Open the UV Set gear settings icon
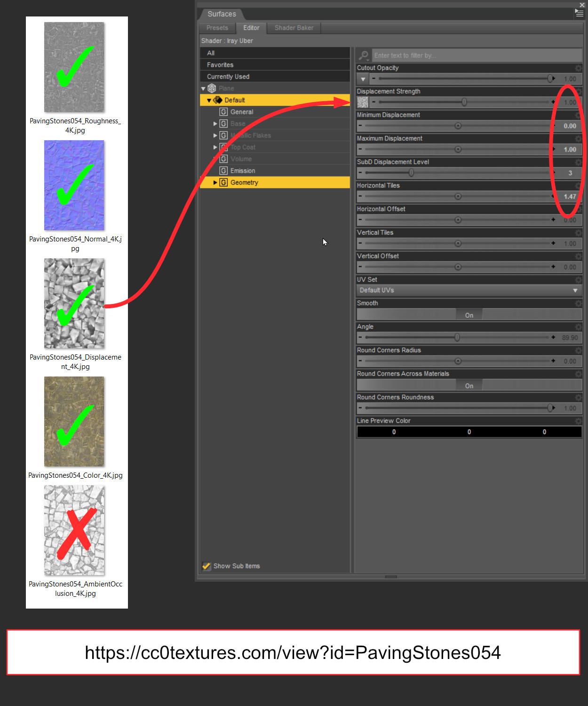Screen dimensions: 588x706 [579, 280]
